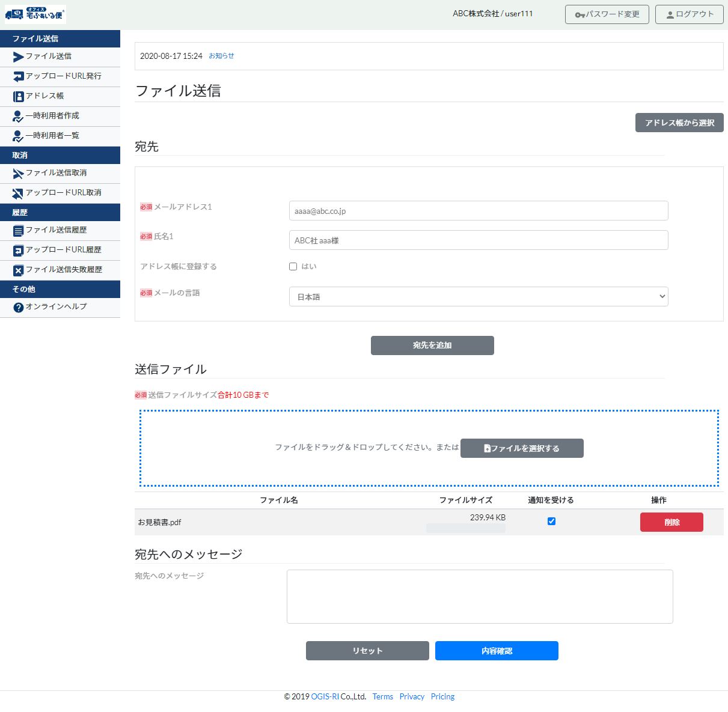This screenshot has height=712, width=728.
Task: Open ファイル送信失敗履歴 failure history
Action: [x=18, y=270]
